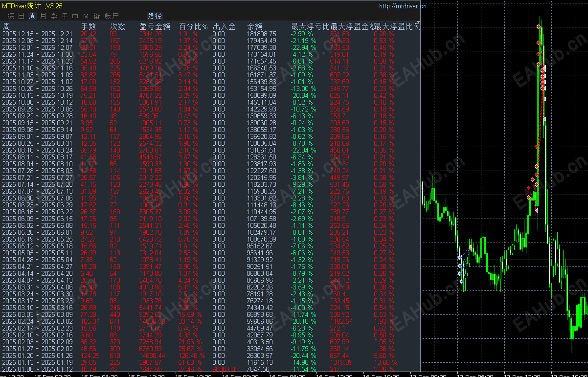This screenshot has height=377, width=588.
Task: Click the 余额 column header
Action: tap(255, 26)
